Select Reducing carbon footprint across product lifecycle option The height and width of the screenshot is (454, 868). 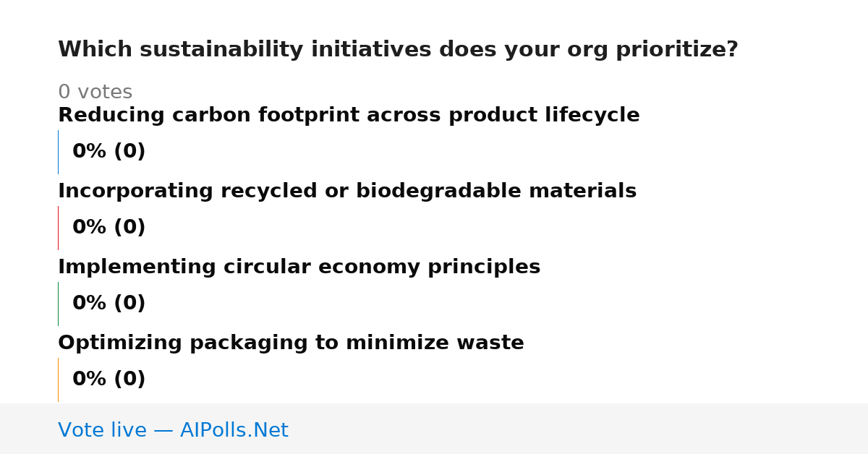pyautogui.click(x=349, y=116)
